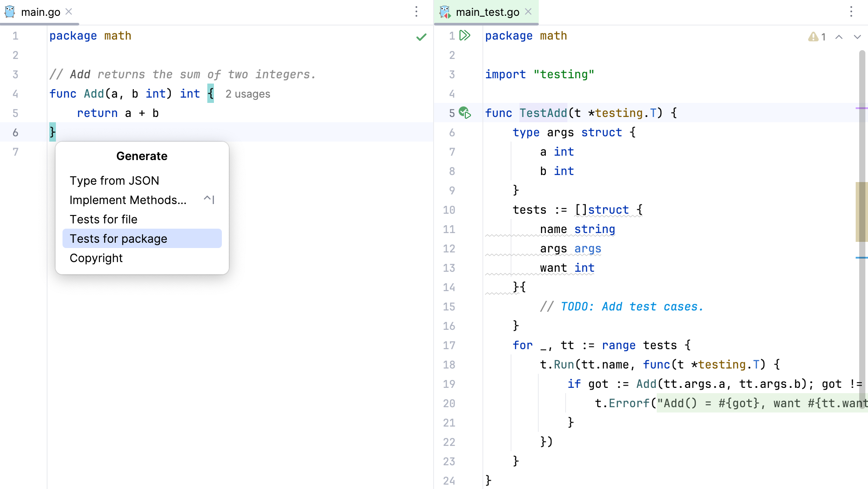This screenshot has height=489, width=868.
Task: Switch to the main_test.go tab
Action: [489, 12]
